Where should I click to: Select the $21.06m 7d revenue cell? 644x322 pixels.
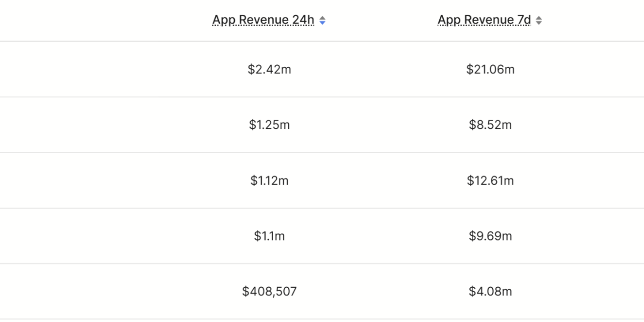pyautogui.click(x=491, y=69)
